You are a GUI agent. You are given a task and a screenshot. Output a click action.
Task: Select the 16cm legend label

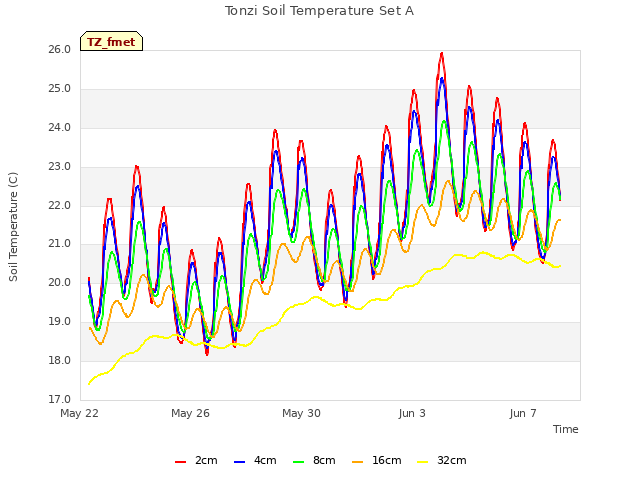387,460
